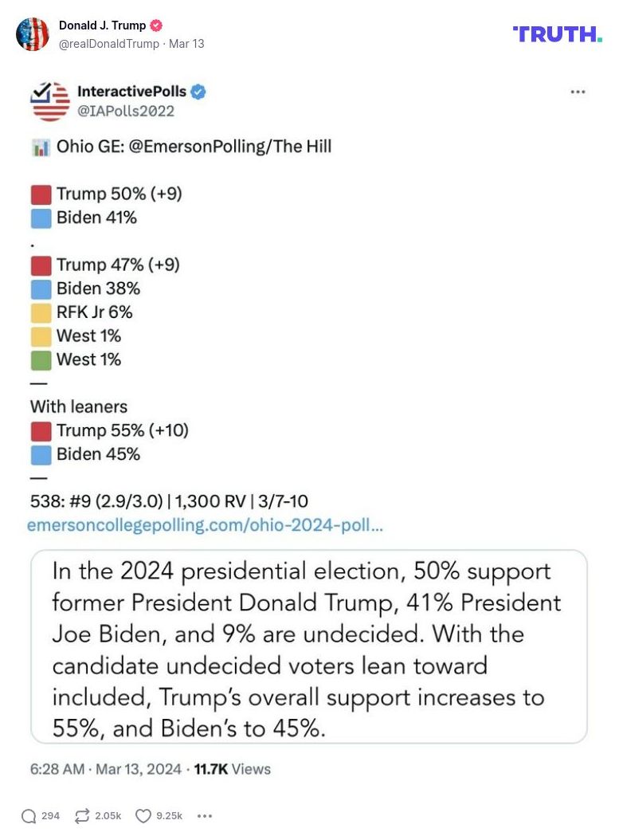Click Donald J. Trump's profile avatar

tap(33, 34)
